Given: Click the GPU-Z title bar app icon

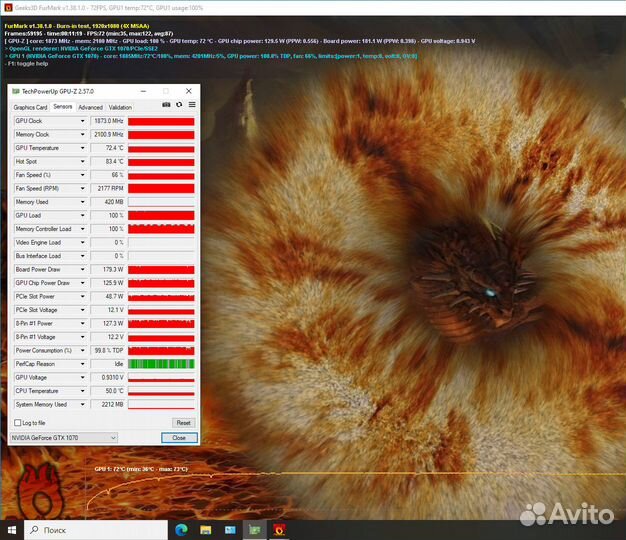Looking at the screenshot, I should pyautogui.click(x=16, y=91).
